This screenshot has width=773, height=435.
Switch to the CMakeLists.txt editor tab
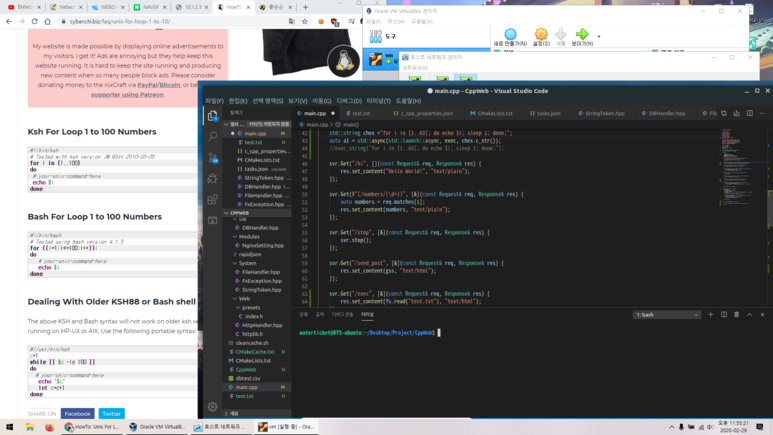coord(492,113)
